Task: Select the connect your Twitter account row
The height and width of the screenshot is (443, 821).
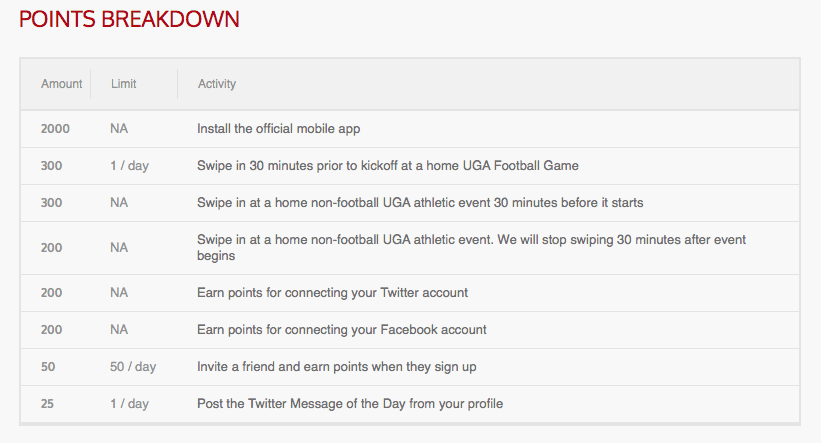Action: 332,293
